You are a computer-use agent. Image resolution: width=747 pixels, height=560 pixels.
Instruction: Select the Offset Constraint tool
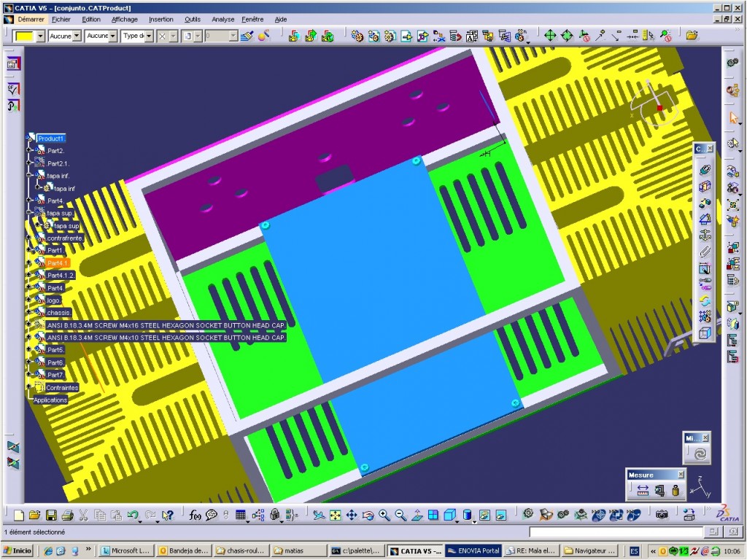[705, 203]
